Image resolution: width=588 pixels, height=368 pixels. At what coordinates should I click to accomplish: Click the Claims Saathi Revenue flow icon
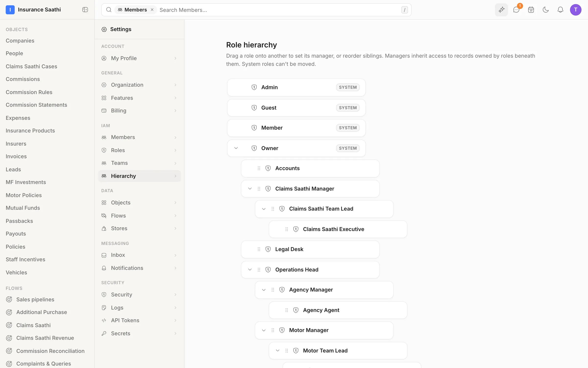tap(9, 338)
